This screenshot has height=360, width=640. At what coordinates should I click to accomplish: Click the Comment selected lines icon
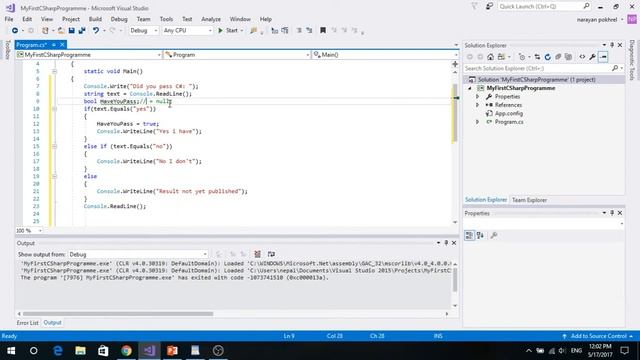[x=275, y=31]
